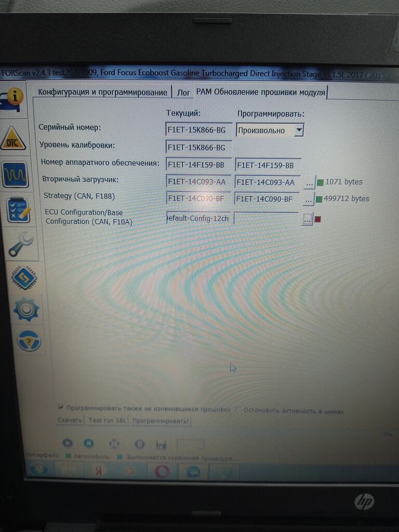Click the green status square beside 499712 bytes

[x=318, y=199]
